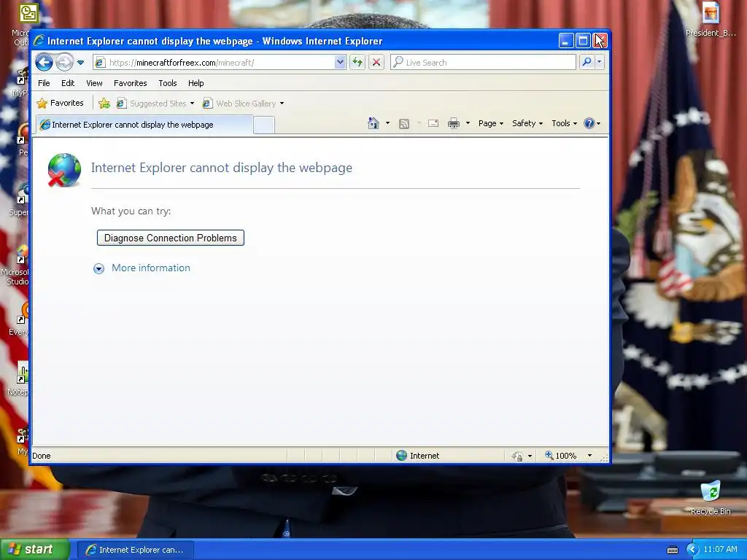Run search with the magnifier button
This screenshot has width=747, height=560.
[x=587, y=63]
